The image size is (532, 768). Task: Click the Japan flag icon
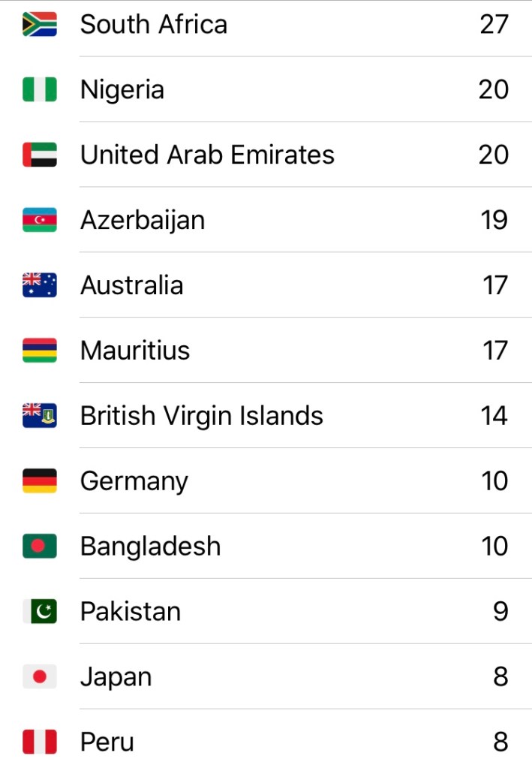point(40,677)
